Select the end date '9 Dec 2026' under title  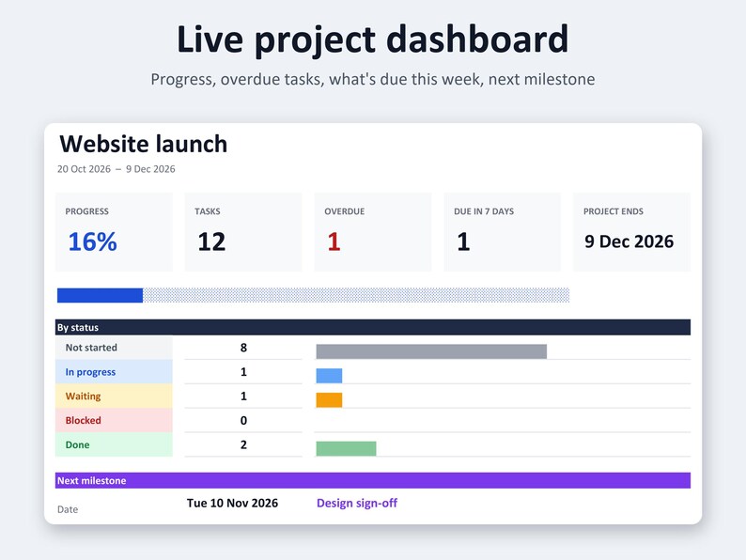(x=150, y=169)
